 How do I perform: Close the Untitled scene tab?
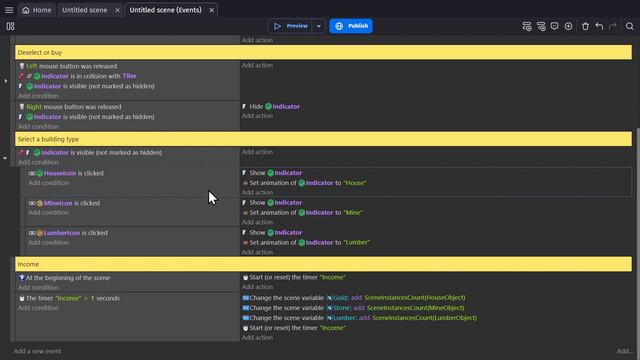click(x=118, y=10)
